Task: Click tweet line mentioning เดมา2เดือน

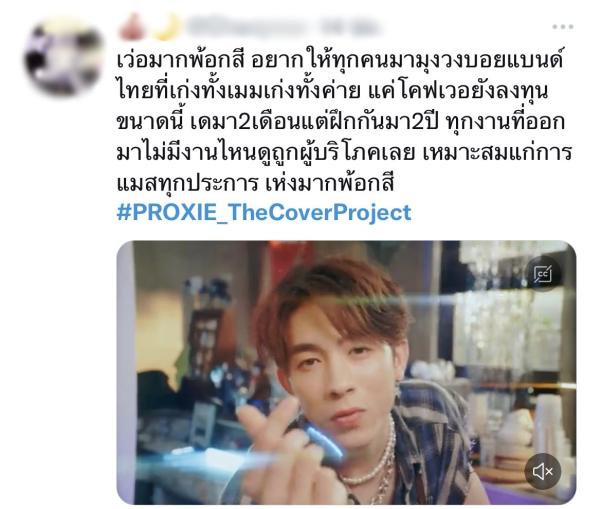Action: tap(340, 122)
